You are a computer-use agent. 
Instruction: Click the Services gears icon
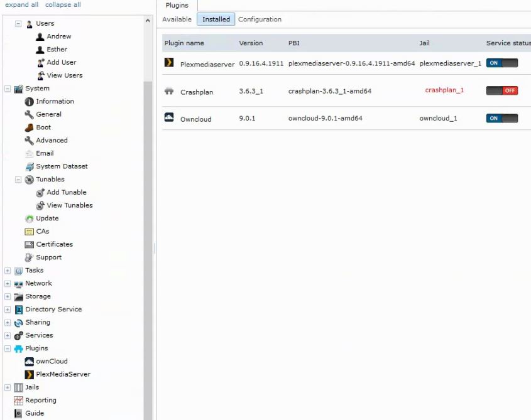point(19,335)
